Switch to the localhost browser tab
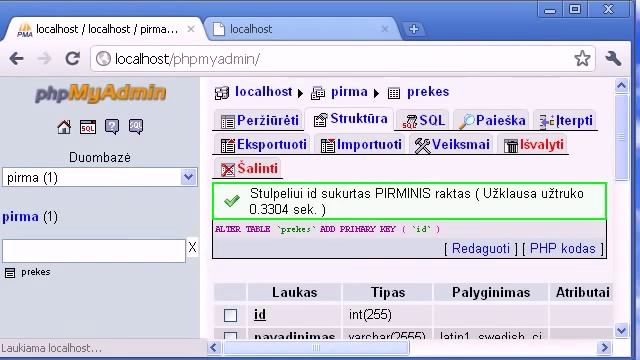The image size is (640, 360). (302, 29)
